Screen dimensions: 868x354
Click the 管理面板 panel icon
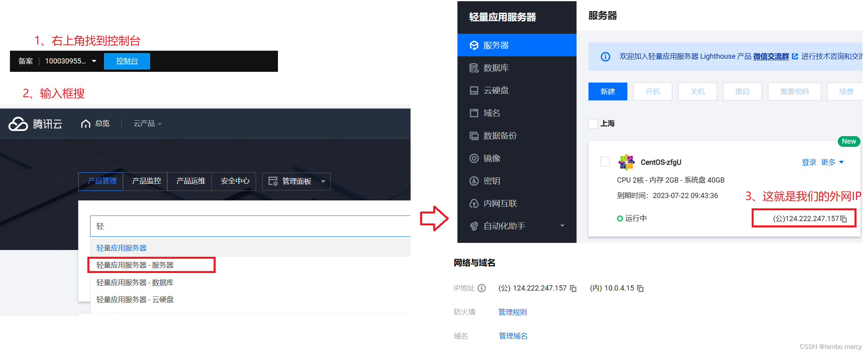pos(273,181)
